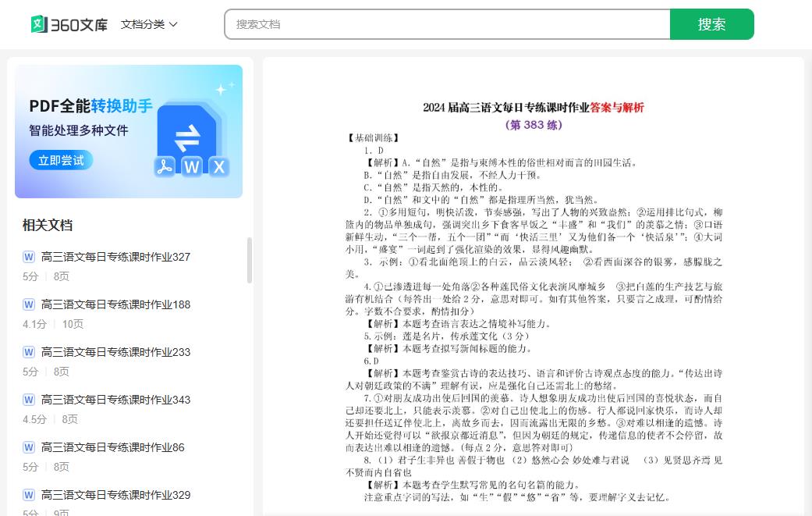Open the 文档分类 dropdown menu
The height and width of the screenshot is (516, 812).
(x=149, y=24)
